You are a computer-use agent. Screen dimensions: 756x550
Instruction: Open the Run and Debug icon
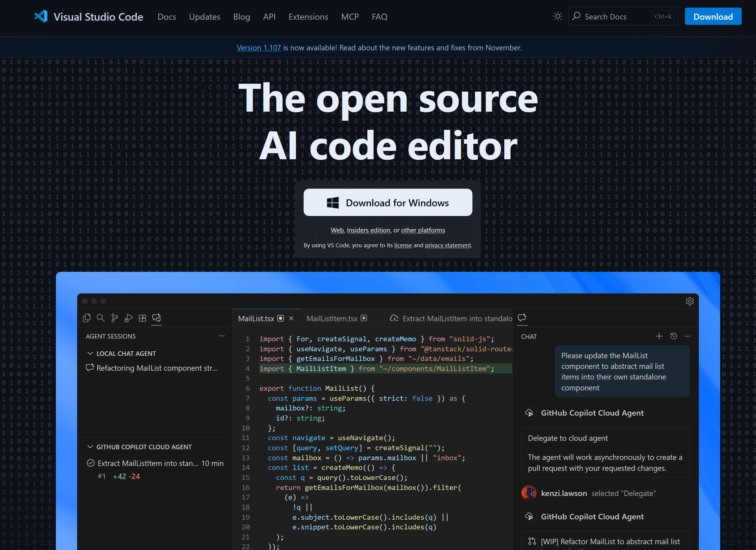pyautogui.click(x=129, y=318)
